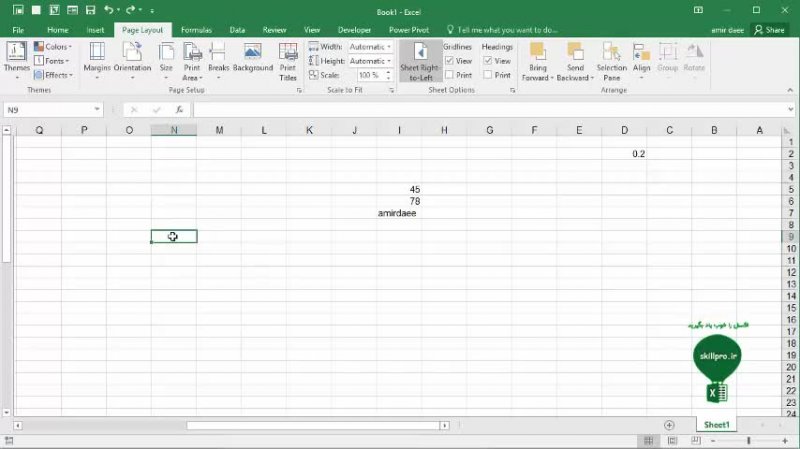Click the Name Box showing N9

pyautogui.click(x=48, y=110)
